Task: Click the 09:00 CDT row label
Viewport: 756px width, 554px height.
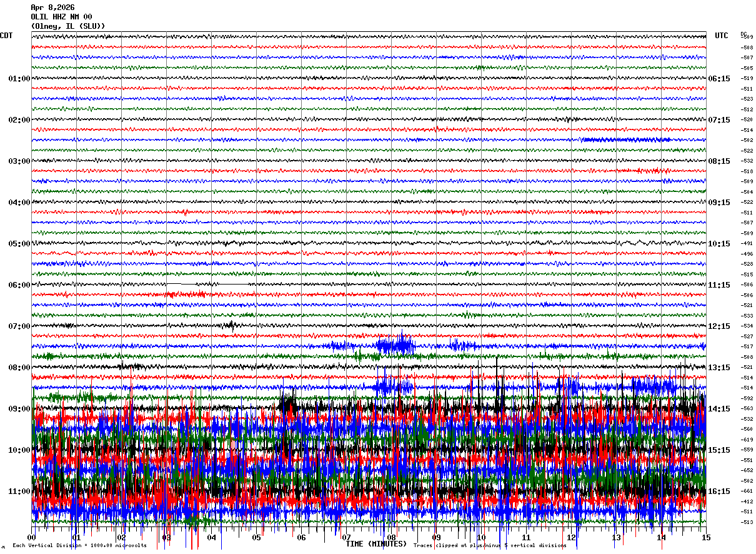Action: tap(19, 409)
